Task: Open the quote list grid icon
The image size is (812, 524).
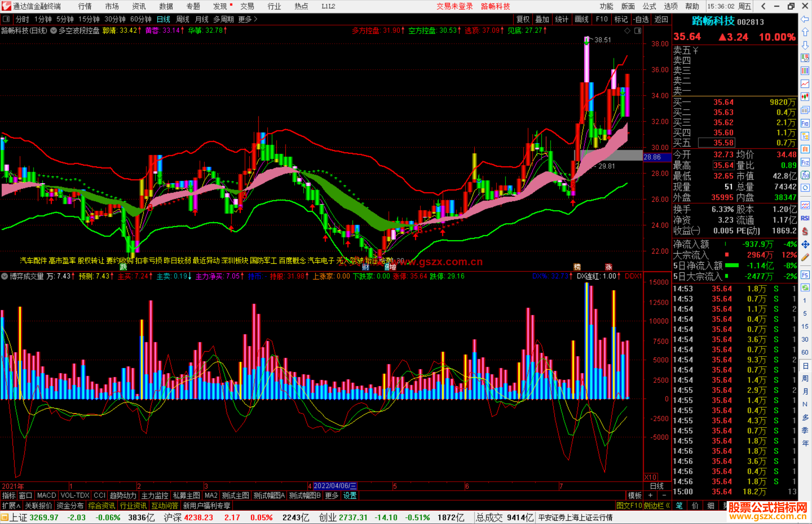Action: [x=805, y=71]
